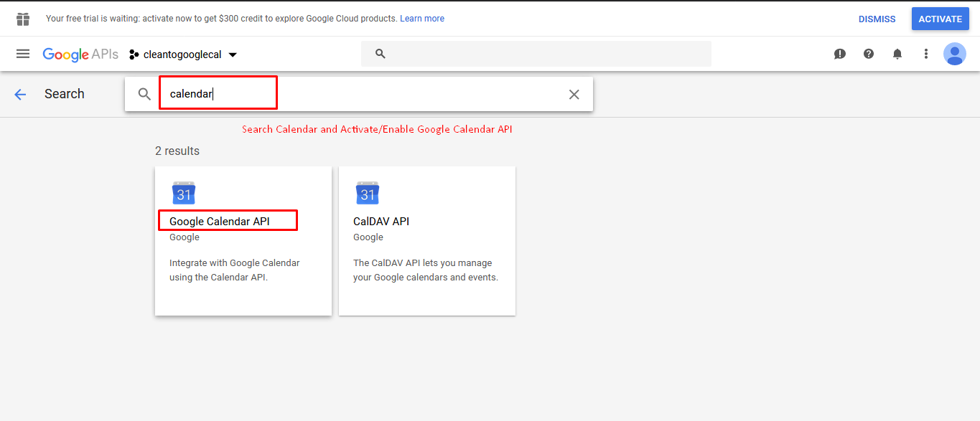This screenshot has height=421, width=980.
Task: Open the Google Calendar API result card
Action: pos(243,241)
